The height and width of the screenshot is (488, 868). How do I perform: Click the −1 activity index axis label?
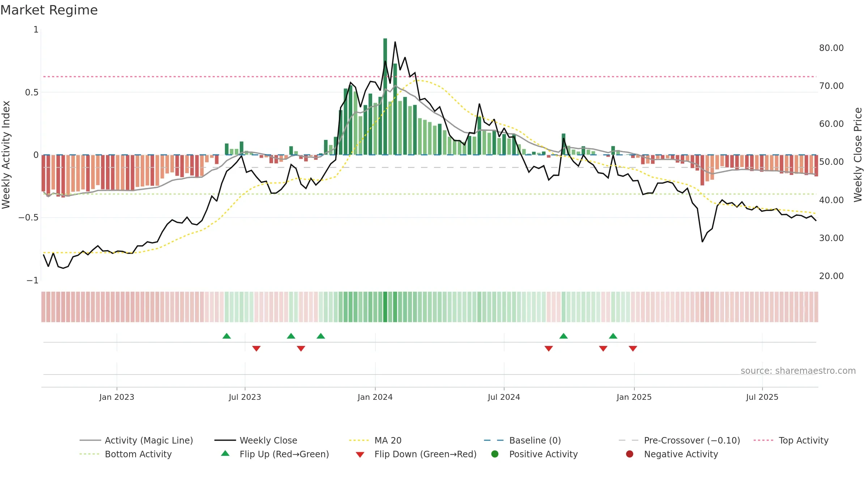point(33,280)
